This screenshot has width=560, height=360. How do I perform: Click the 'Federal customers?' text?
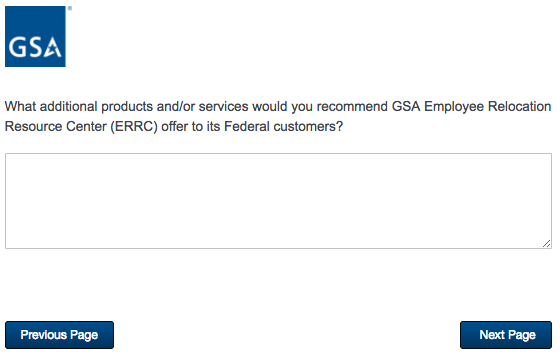(283, 126)
